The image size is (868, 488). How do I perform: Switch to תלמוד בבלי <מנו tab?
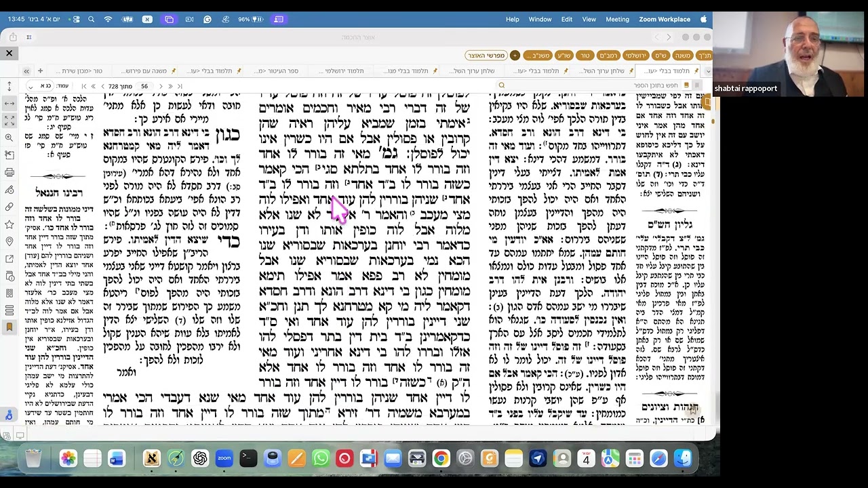pos(406,70)
